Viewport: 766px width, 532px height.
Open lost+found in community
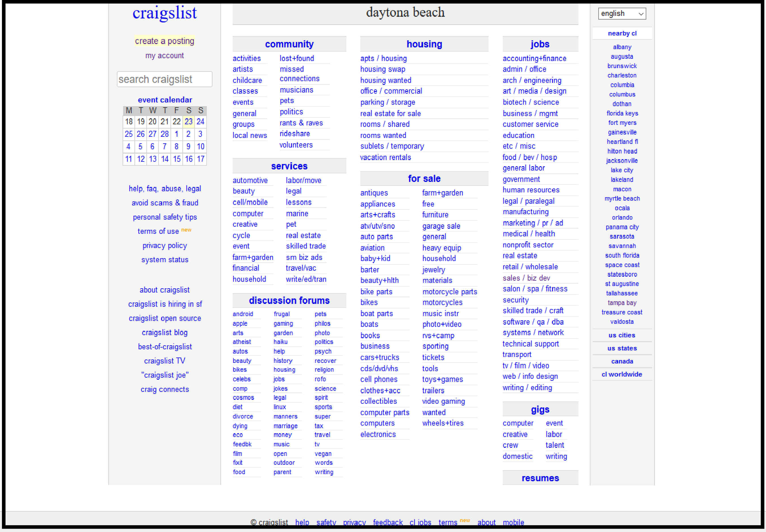297,58
